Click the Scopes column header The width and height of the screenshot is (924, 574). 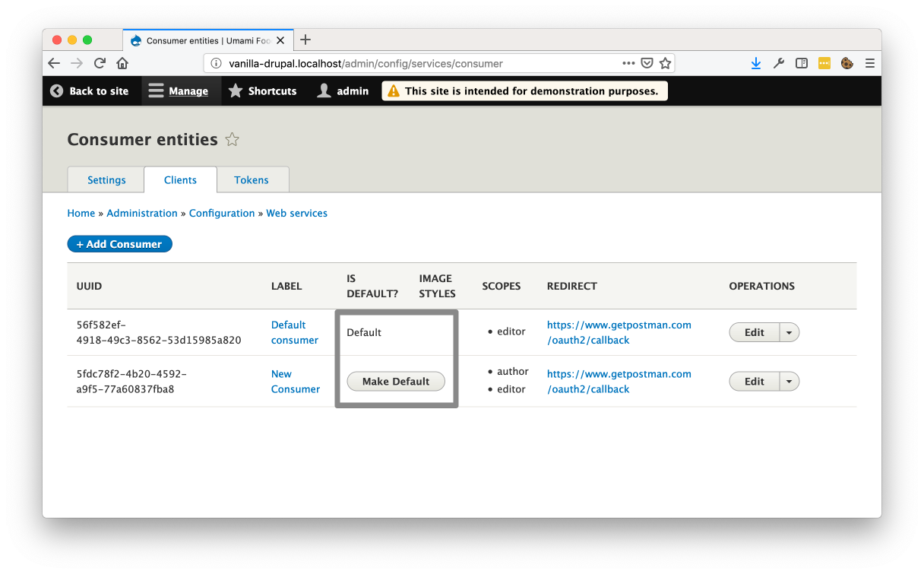(x=502, y=286)
